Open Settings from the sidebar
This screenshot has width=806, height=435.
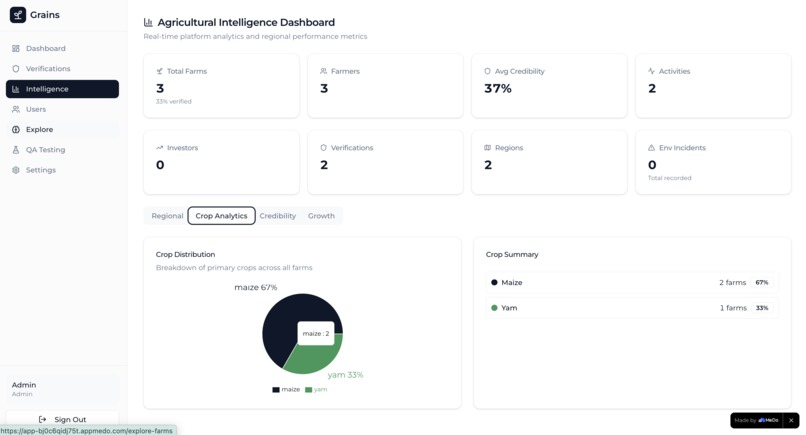click(x=62, y=170)
